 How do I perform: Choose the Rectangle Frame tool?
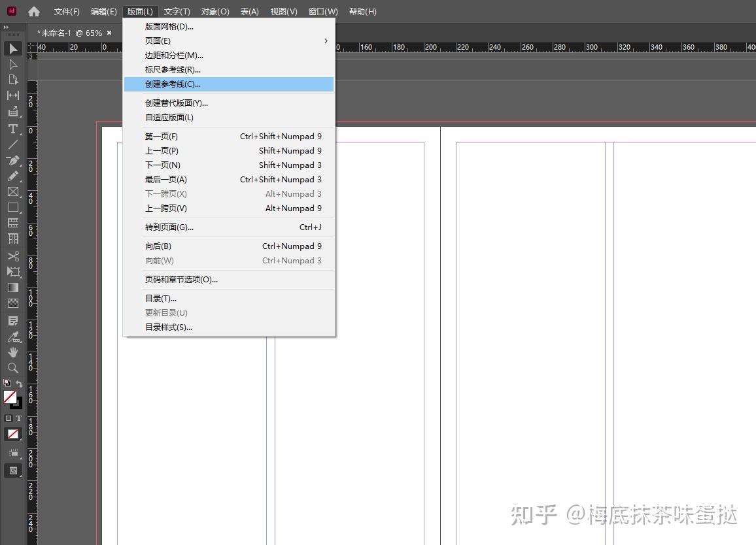coord(12,191)
